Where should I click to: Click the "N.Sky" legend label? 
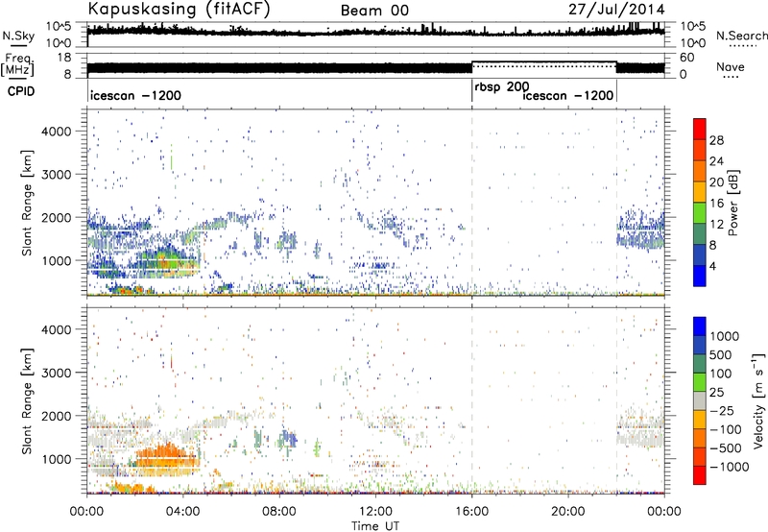[18, 36]
